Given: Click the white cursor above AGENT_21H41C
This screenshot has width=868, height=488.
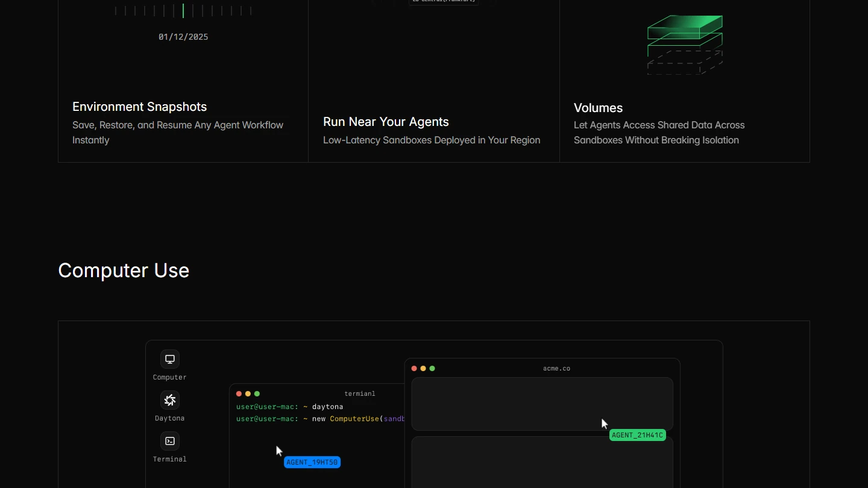Looking at the screenshot, I should [605, 424].
